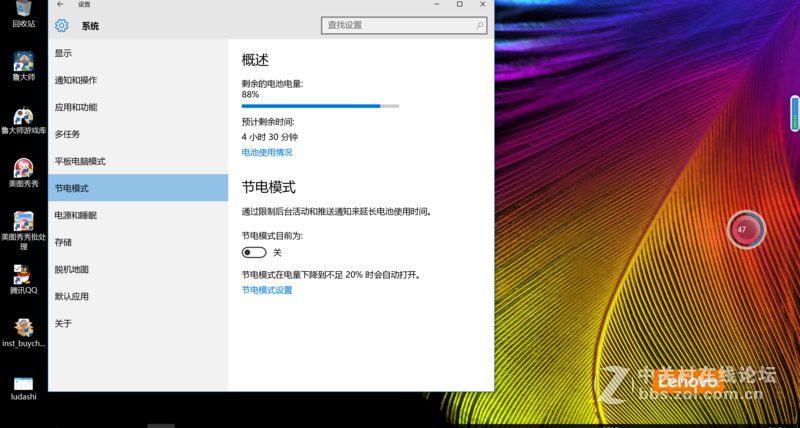800x428 pixels.
Task: Close the Settings window
Action: (x=483, y=5)
